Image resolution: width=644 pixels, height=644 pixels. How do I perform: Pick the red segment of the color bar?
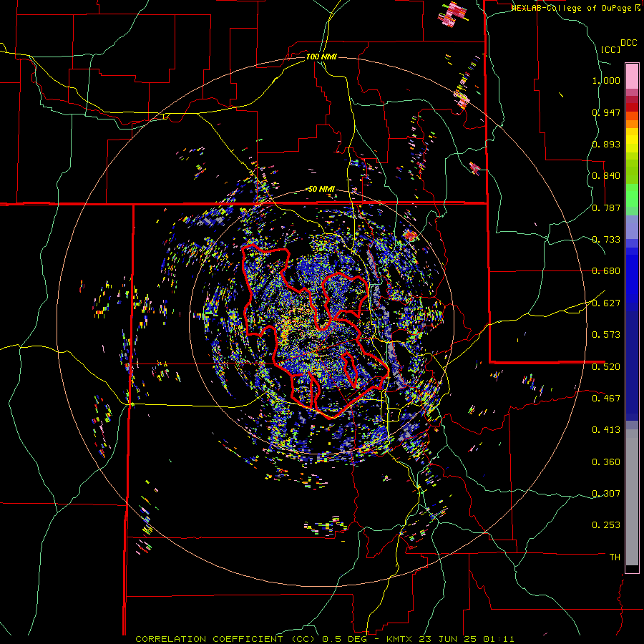pos(632,107)
